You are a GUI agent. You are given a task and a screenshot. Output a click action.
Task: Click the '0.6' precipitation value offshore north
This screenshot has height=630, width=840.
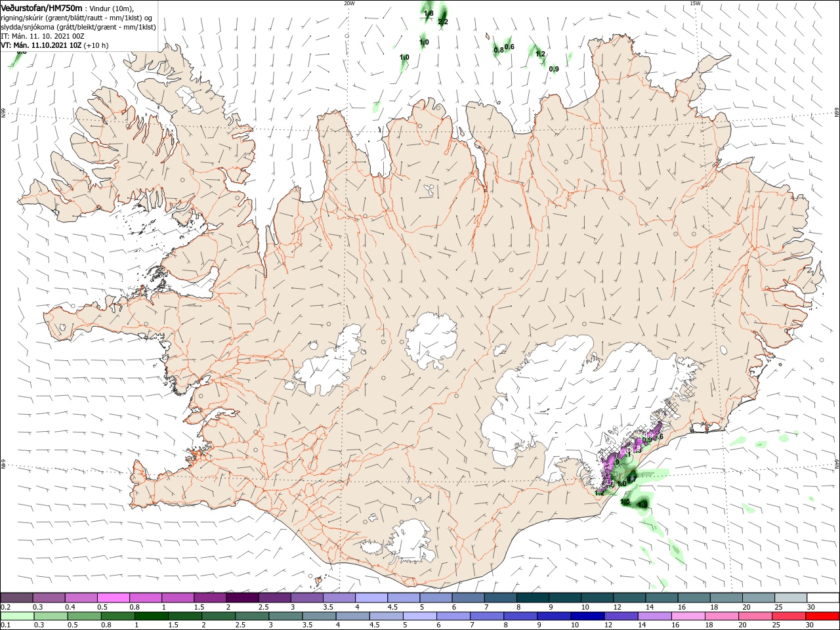point(509,47)
